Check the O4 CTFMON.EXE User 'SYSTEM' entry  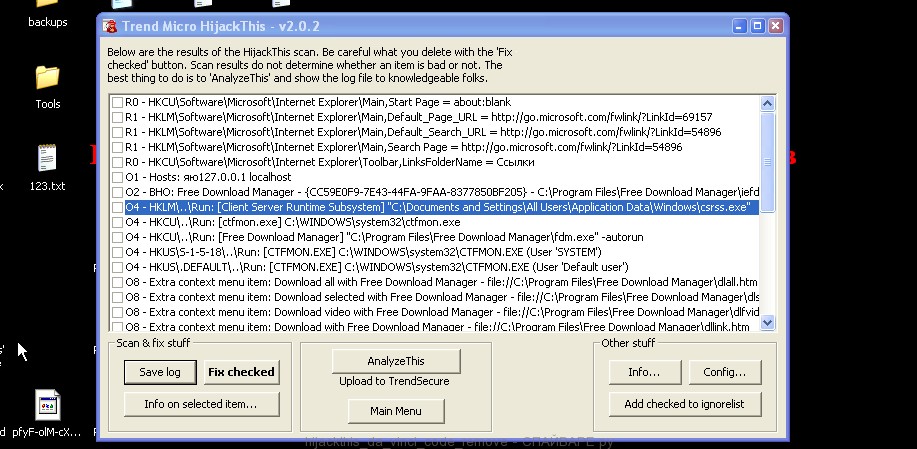click(118, 252)
